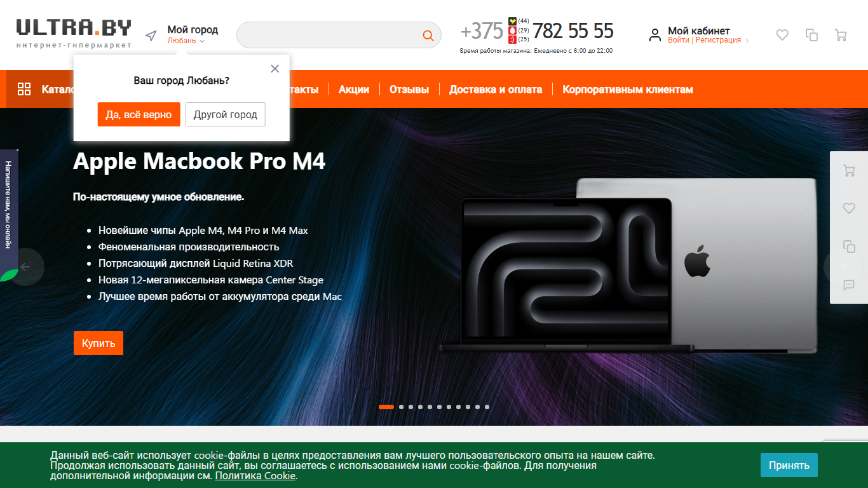Click text Потрясающий дисплей Liquid Retina XDR
This screenshot has height=488, width=868.
[196, 263]
